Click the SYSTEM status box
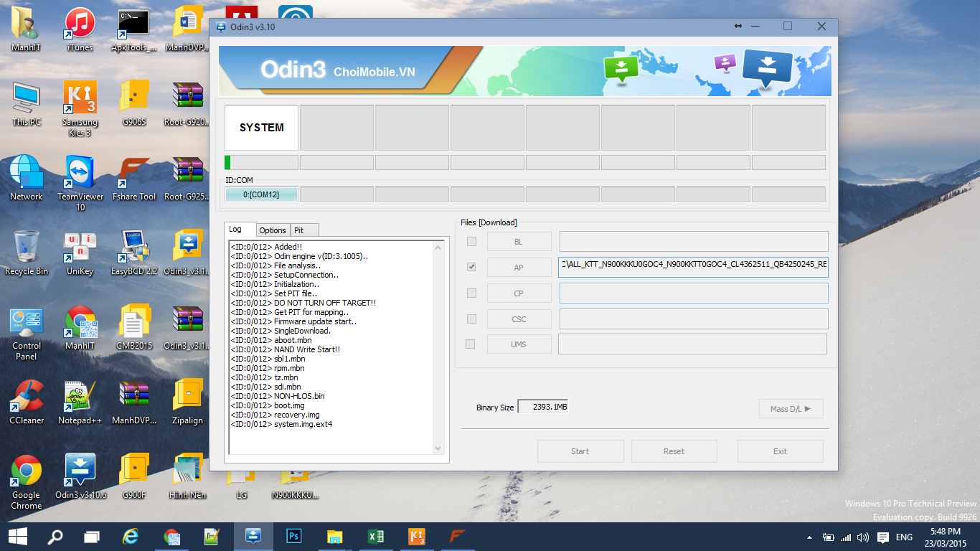 pyautogui.click(x=261, y=128)
